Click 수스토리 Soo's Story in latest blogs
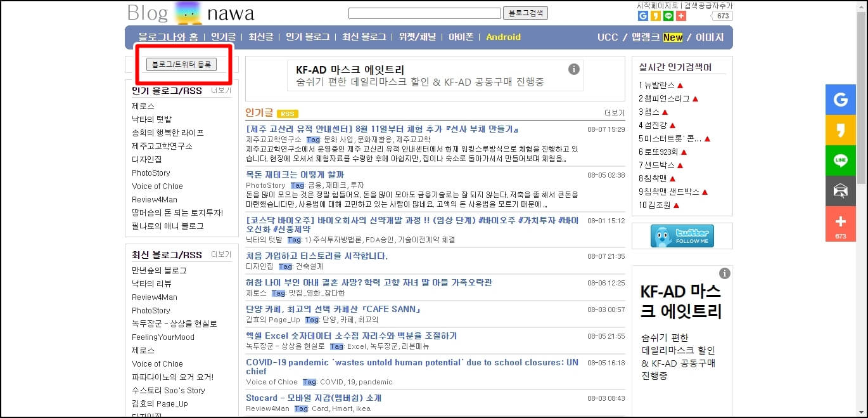 (169, 390)
